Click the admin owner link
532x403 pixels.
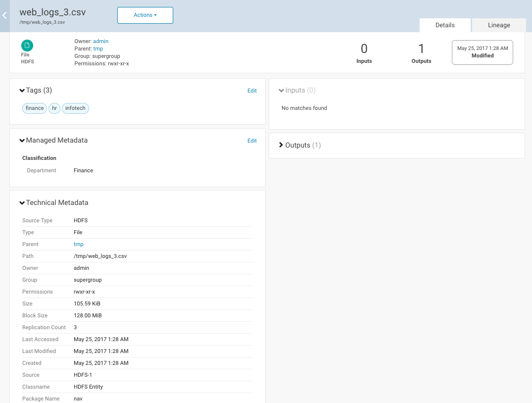click(100, 41)
